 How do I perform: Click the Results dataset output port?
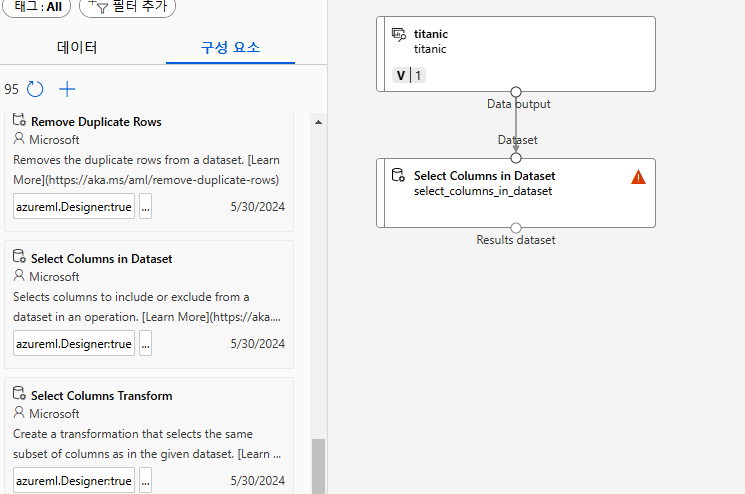(x=516, y=228)
